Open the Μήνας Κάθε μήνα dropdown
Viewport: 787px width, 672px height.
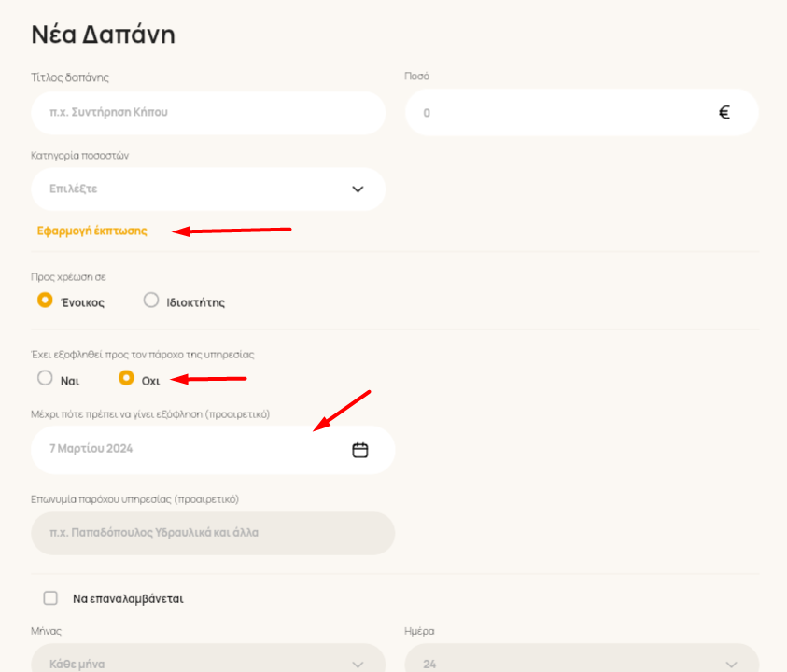208,660
